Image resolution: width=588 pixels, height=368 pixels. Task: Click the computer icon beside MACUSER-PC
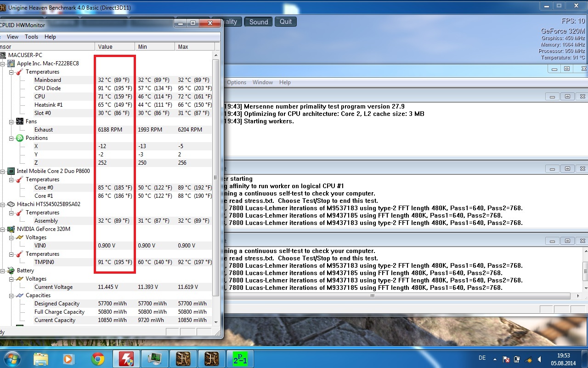pos(3,55)
